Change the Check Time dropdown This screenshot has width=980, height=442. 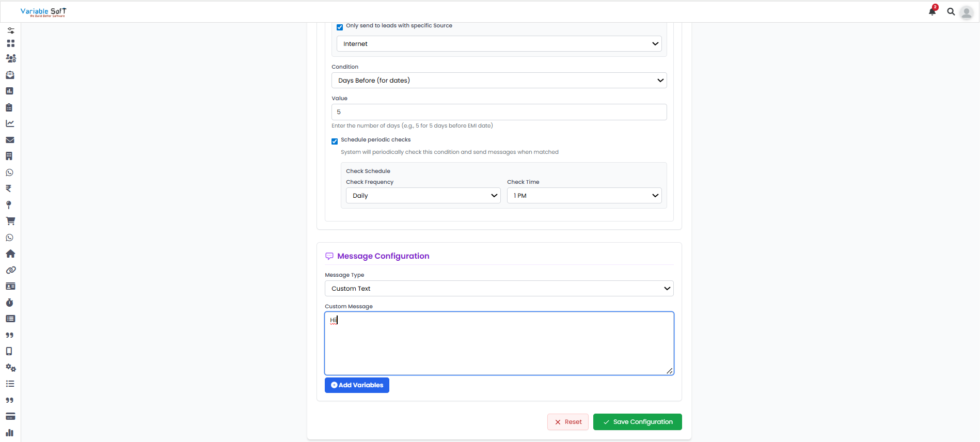click(x=584, y=196)
